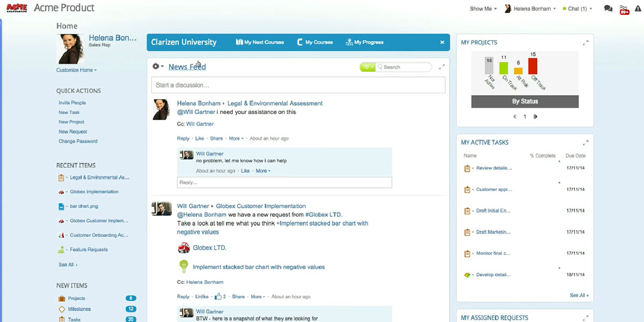This screenshot has height=322, width=644.
Task: Click the green filter button beside search
Action: point(367,67)
